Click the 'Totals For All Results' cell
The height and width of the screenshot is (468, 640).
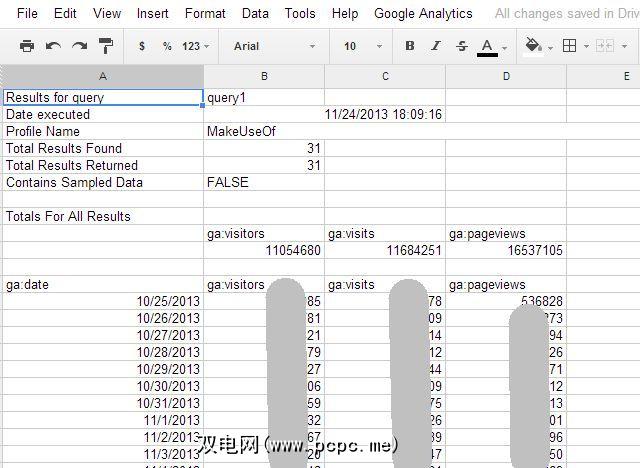pos(103,216)
